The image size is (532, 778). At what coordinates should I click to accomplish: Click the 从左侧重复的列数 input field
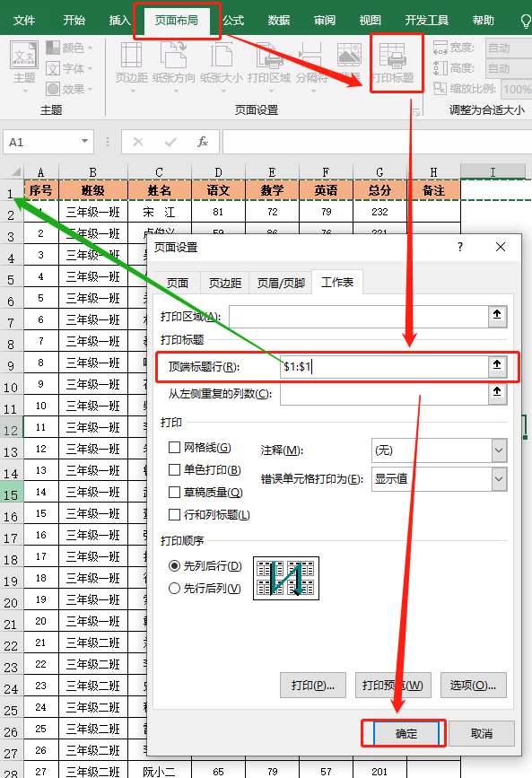[384, 394]
